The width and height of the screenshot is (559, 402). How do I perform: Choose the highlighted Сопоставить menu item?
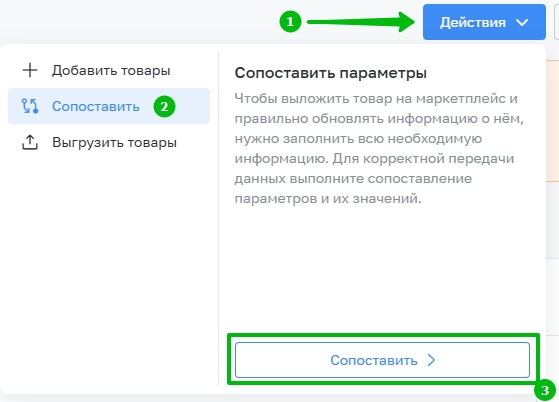click(109, 106)
